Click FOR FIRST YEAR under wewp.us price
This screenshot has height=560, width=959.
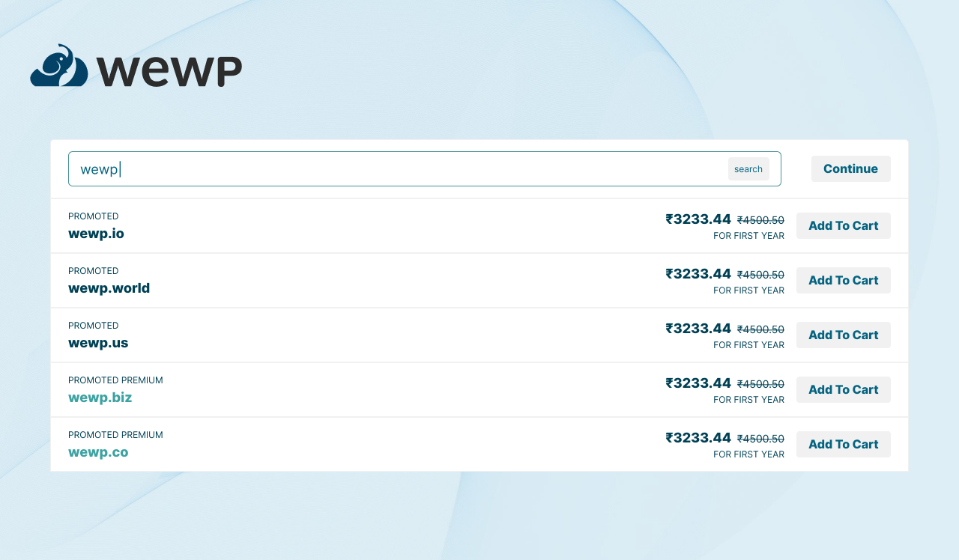748,344
